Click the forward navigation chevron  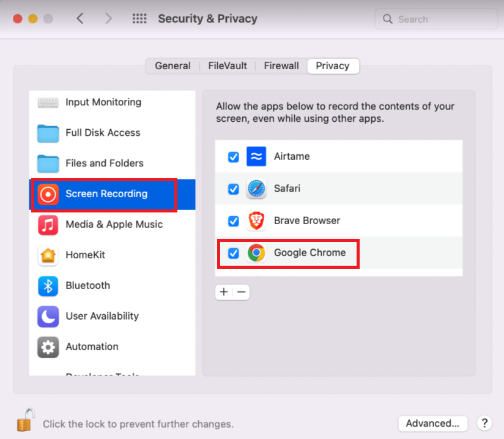click(x=109, y=18)
